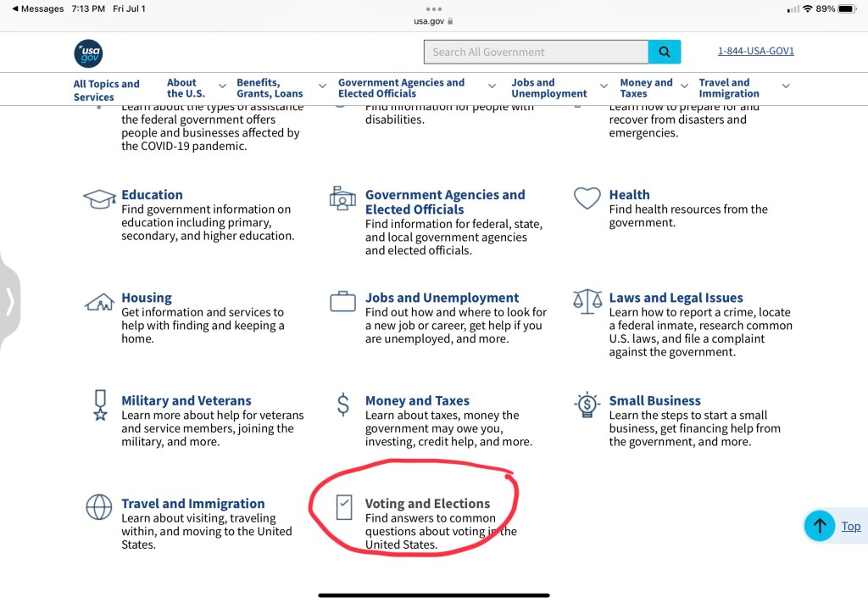Open All Topics and Services menu item
868x603 pixels.
click(106, 90)
